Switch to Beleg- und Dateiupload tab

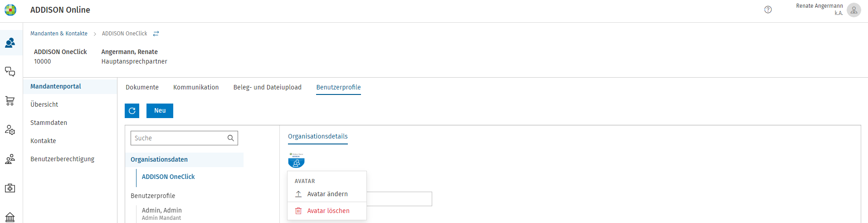point(267,87)
